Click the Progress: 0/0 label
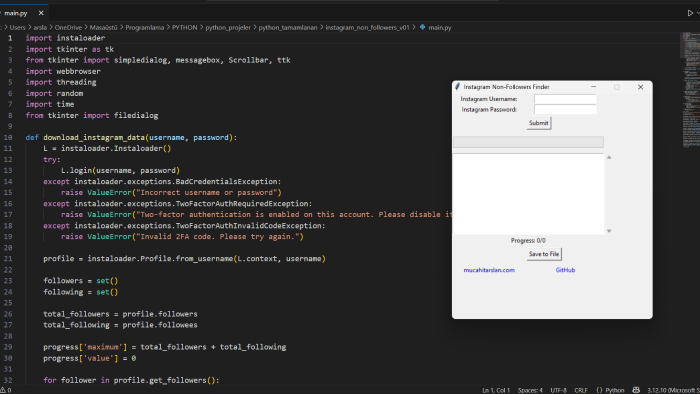Viewport: 700px width, 394px height. pyautogui.click(x=528, y=241)
